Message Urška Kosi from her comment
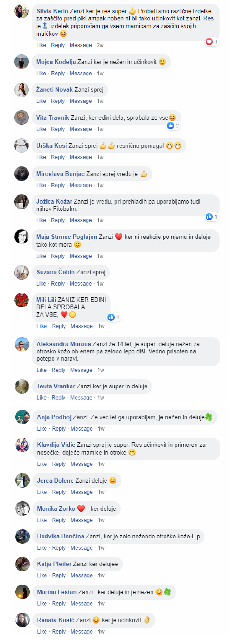Viewport: 230px width, 644px height. (81, 157)
